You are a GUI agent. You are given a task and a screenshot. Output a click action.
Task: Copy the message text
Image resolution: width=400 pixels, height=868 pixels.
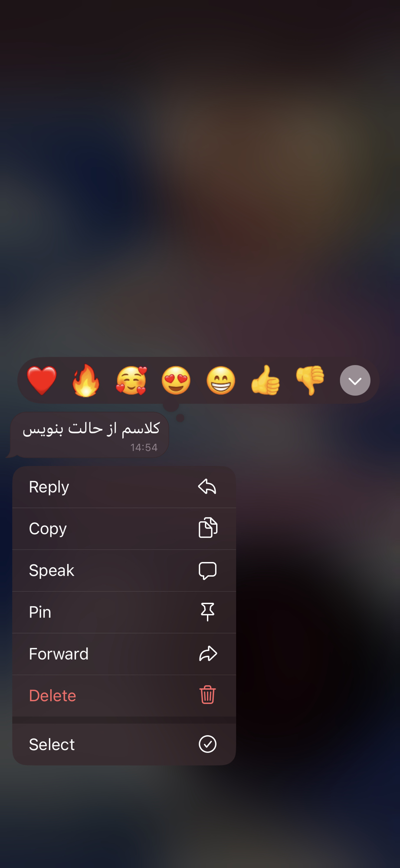click(x=124, y=529)
